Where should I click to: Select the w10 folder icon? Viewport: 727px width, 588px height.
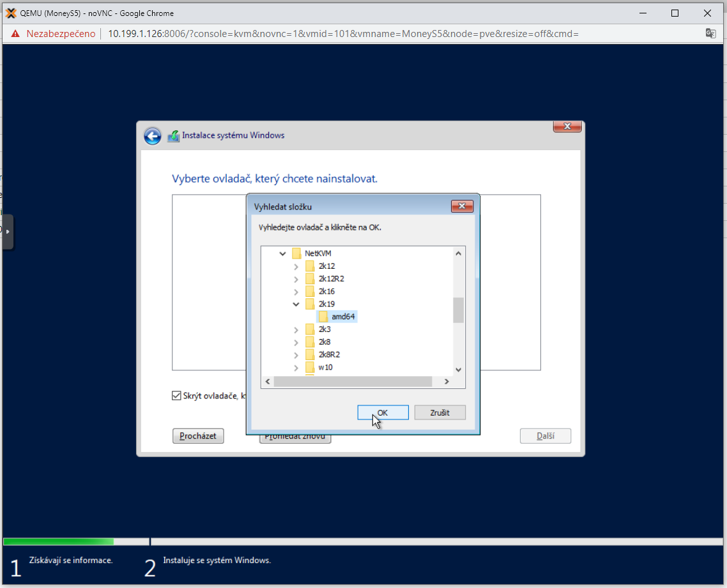(x=310, y=367)
